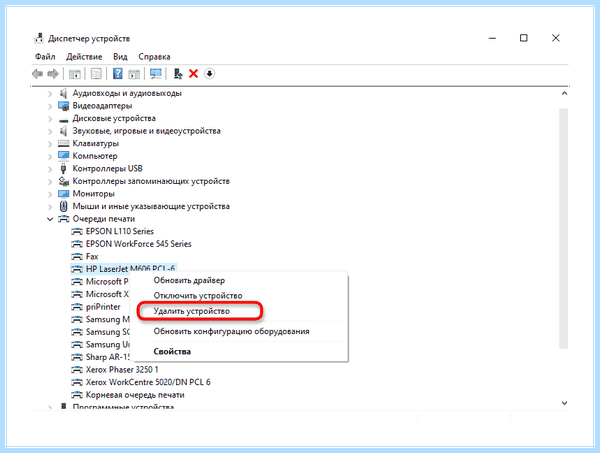The width and height of the screenshot is (600, 453).
Task: Click the keyboard icon beside Клавиатуры
Action: pyautogui.click(x=63, y=143)
